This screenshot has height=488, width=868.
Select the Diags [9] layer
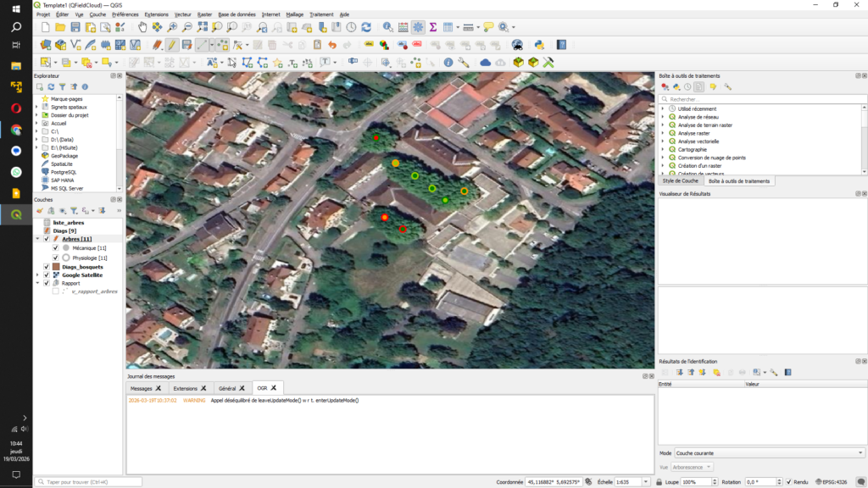click(x=64, y=230)
